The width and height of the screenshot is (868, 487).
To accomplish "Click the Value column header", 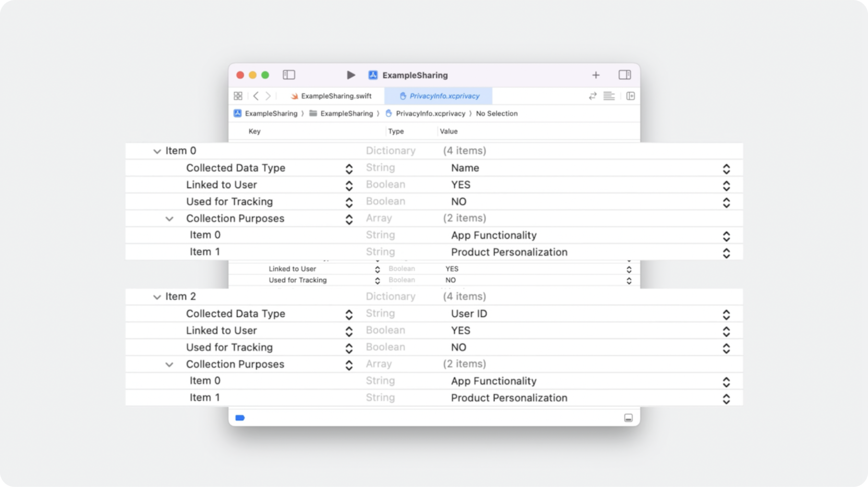I will click(x=449, y=131).
